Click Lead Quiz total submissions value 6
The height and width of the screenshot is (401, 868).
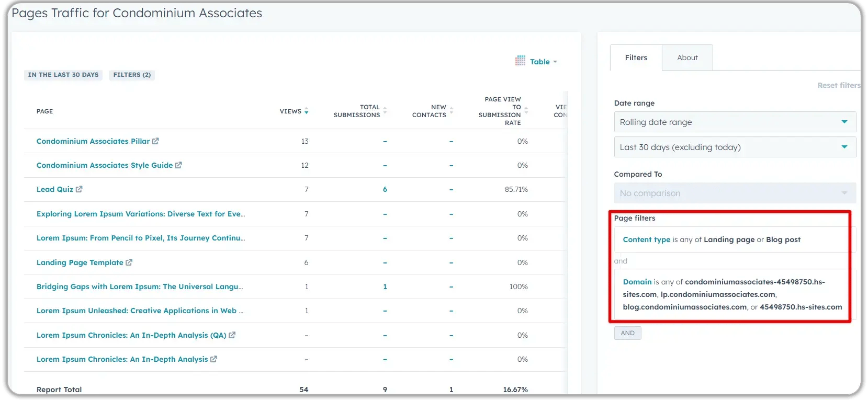pos(385,189)
